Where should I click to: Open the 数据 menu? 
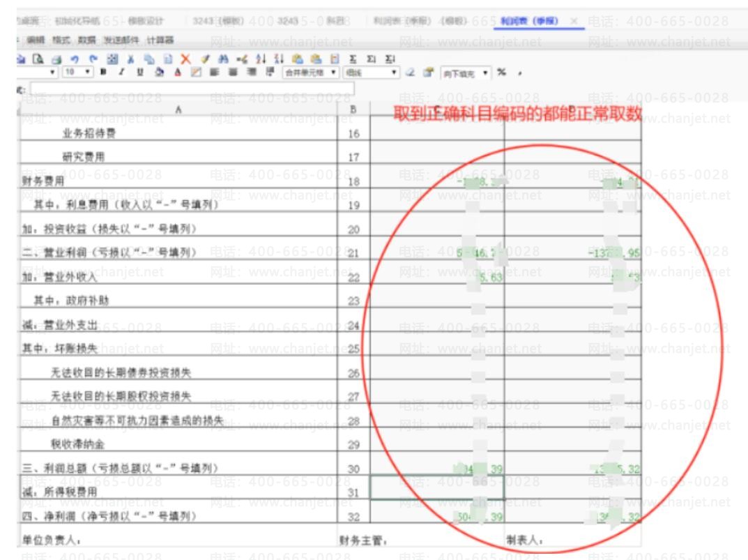pos(87,40)
